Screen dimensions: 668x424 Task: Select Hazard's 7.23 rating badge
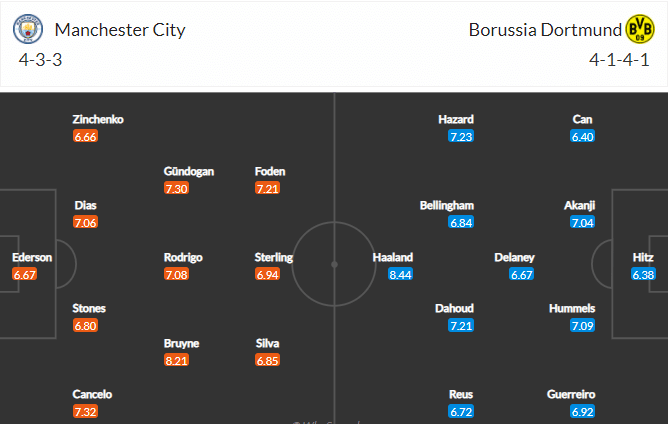[461, 136]
